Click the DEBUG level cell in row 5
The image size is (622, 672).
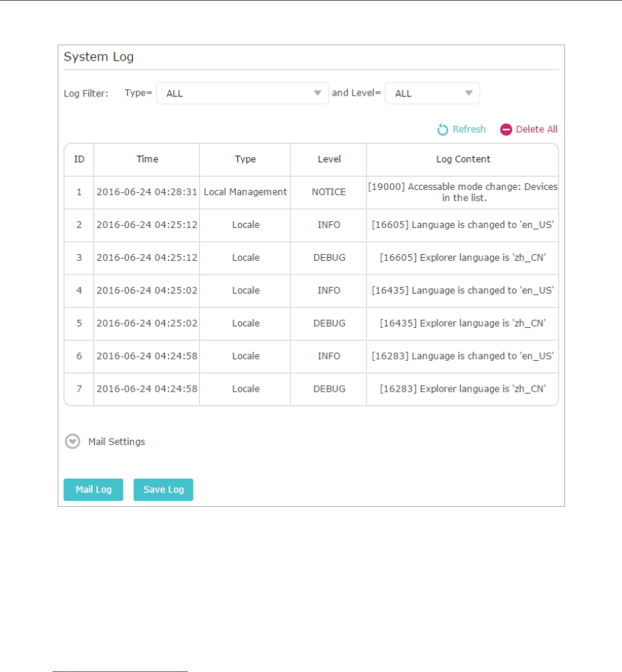click(x=329, y=324)
